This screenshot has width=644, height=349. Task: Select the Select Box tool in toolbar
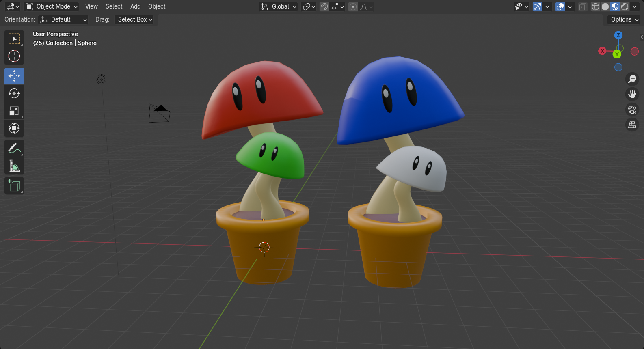tap(14, 39)
